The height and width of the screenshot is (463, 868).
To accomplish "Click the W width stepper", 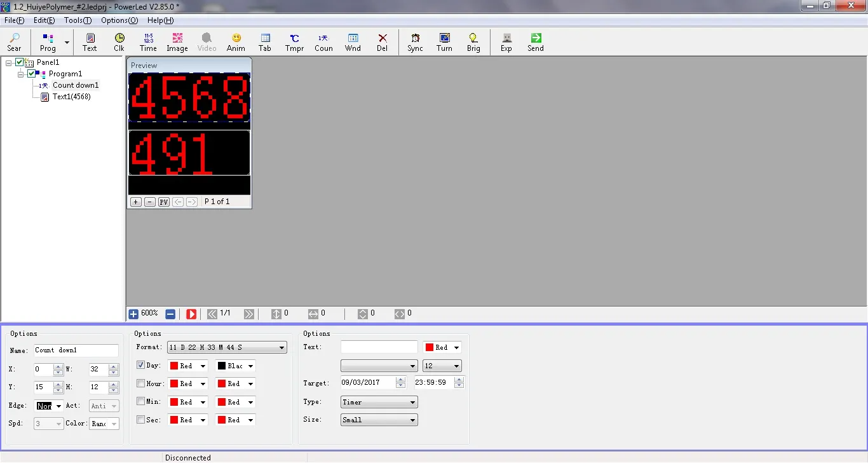I will click(114, 369).
